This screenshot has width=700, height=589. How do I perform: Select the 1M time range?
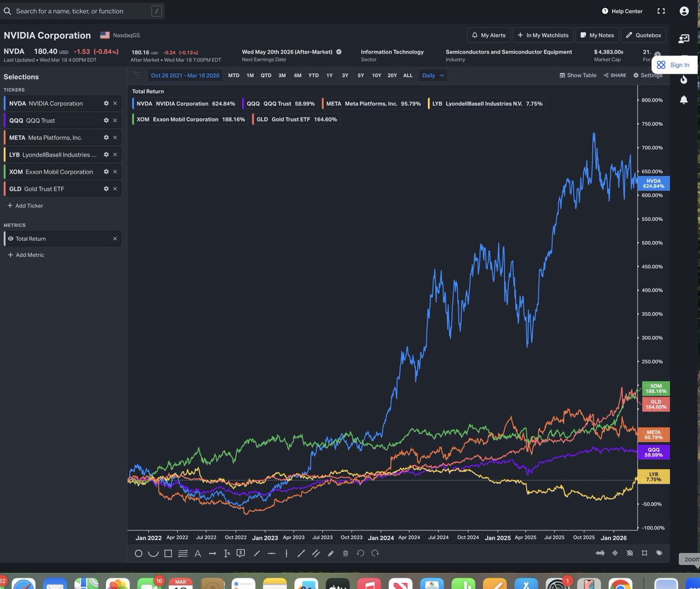(250, 75)
